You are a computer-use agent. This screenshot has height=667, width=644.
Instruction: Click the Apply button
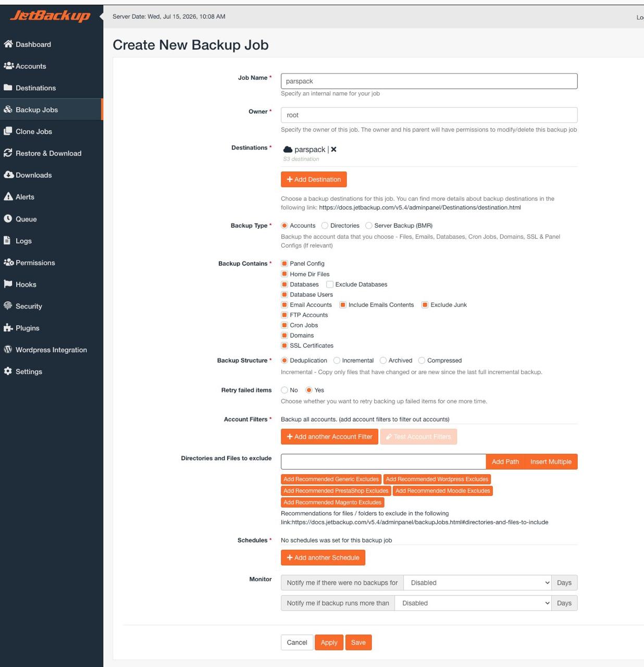329,643
